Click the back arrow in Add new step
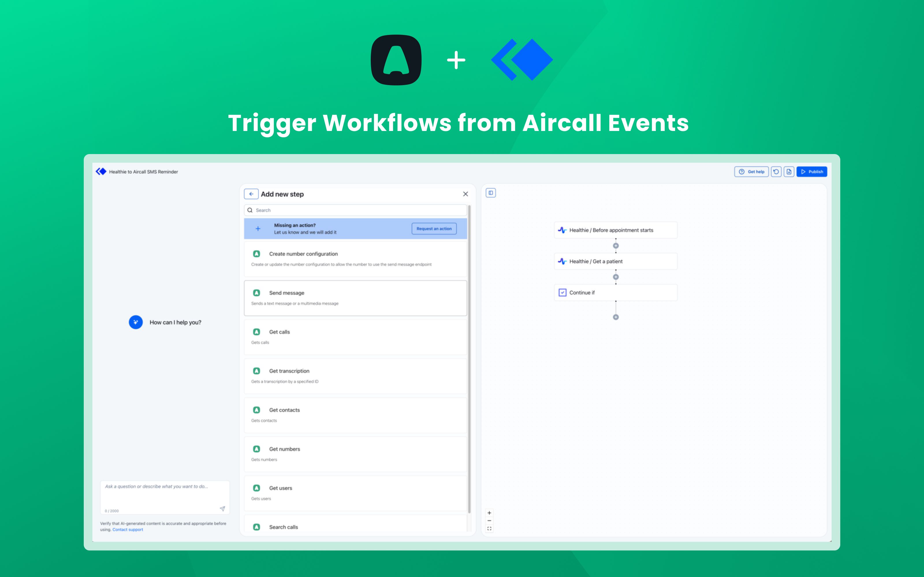The height and width of the screenshot is (577, 924). (251, 194)
